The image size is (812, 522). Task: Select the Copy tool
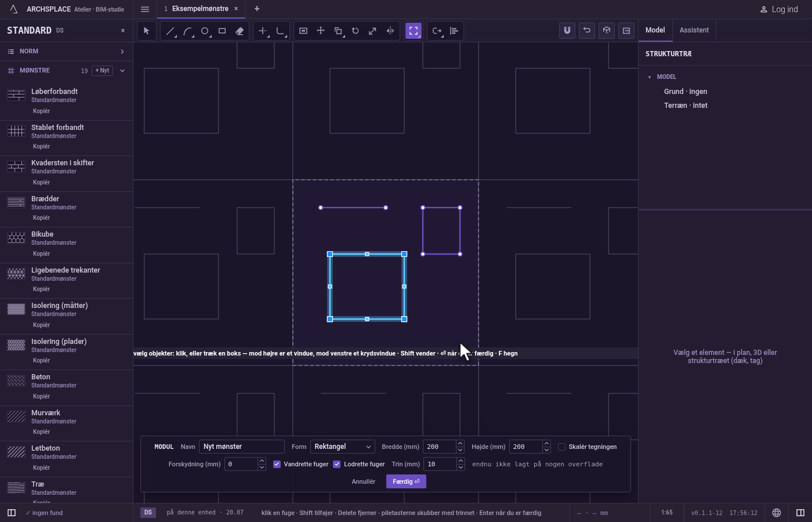coord(338,31)
